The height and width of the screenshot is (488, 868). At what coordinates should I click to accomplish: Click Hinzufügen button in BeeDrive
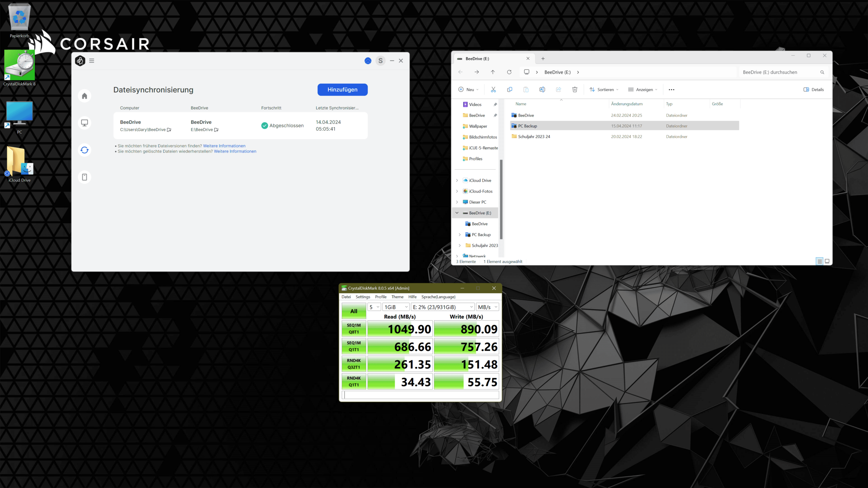342,90
